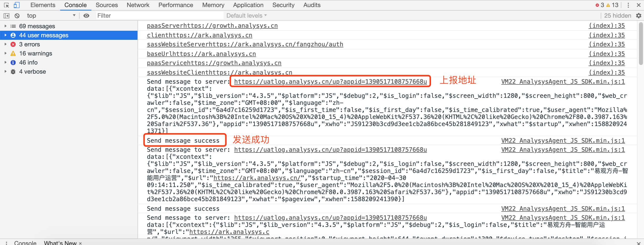This screenshot has height=245, width=644.
Task: Expand the 69 messages group
Action: [6, 26]
